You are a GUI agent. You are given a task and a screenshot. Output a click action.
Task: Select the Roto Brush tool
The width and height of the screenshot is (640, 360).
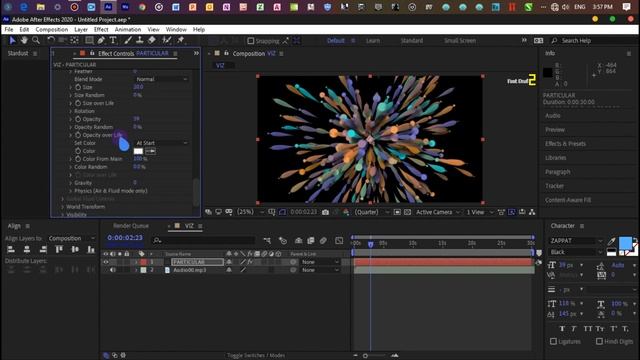click(x=167, y=40)
